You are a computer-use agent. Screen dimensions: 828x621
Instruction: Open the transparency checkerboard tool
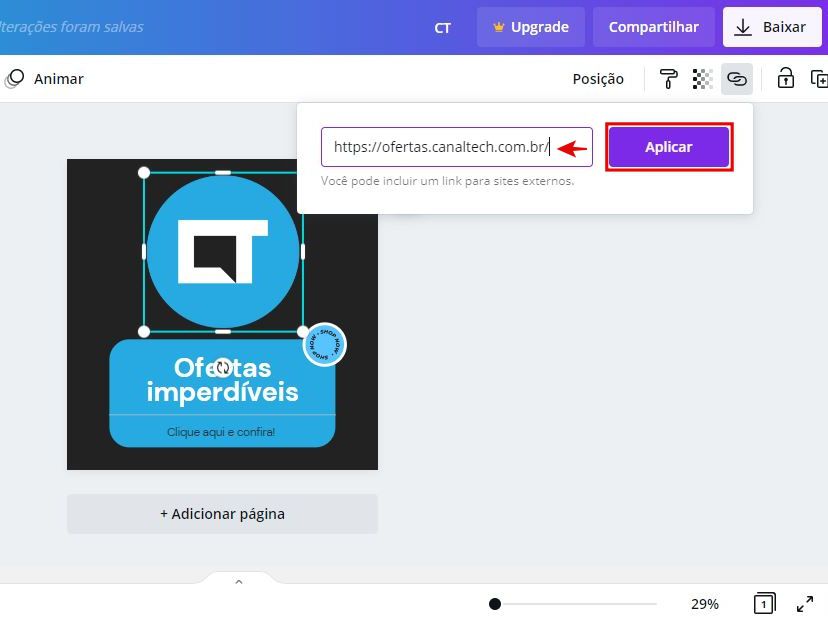pos(702,79)
